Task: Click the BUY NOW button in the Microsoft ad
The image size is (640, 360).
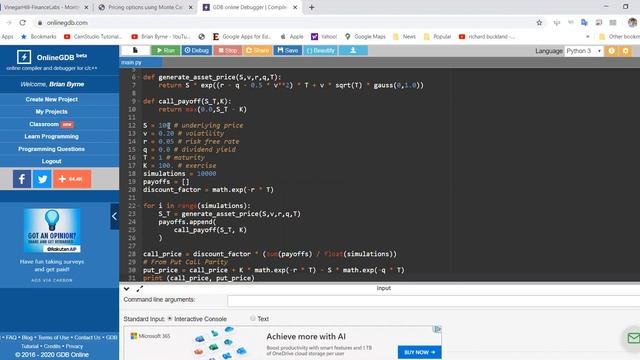Action: pyautogui.click(x=419, y=352)
